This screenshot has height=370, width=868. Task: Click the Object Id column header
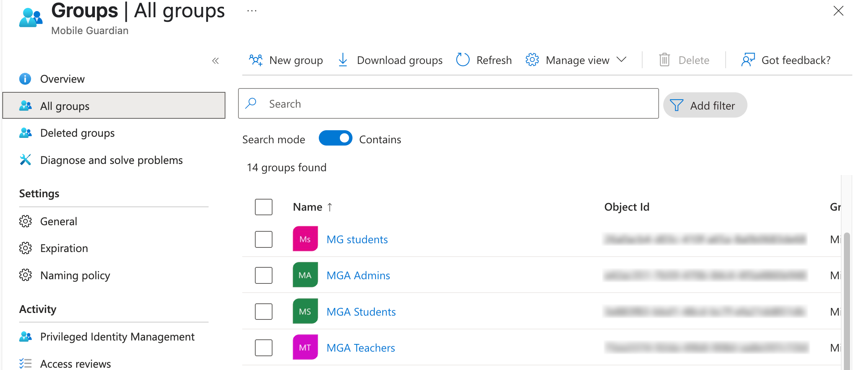627,207
